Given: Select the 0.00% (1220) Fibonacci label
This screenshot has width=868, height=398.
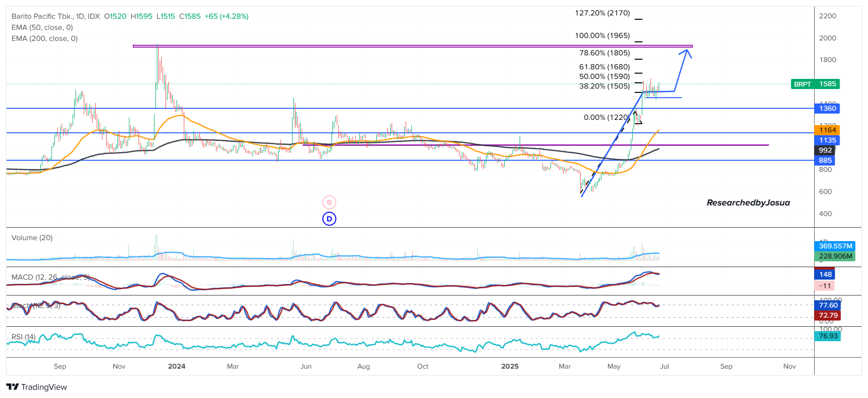Looking at the screenshot, I should click(607, 117).
